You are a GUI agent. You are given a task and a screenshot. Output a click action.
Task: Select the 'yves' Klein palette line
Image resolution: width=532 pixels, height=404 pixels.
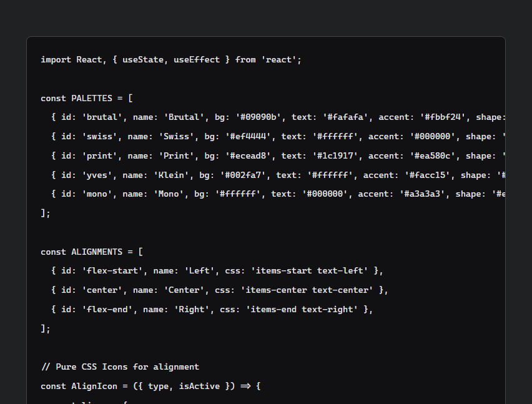tap(278, 175)
